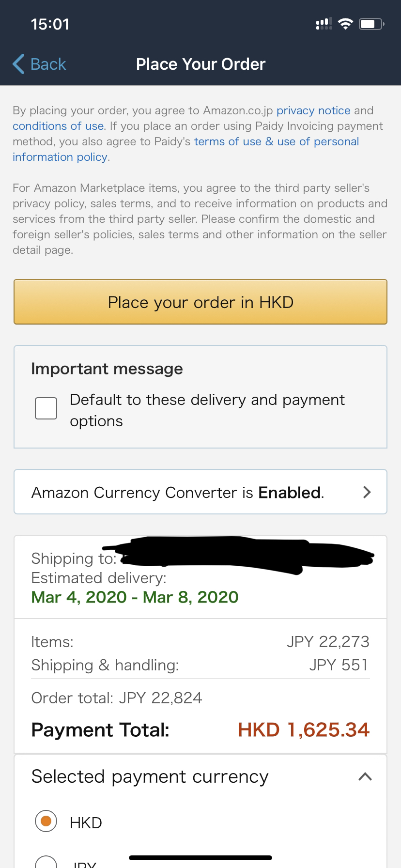Screen dimensions: 401x868
Task: Open the Amazon Currency Converter settings chevron
Action: pos(367,492)
